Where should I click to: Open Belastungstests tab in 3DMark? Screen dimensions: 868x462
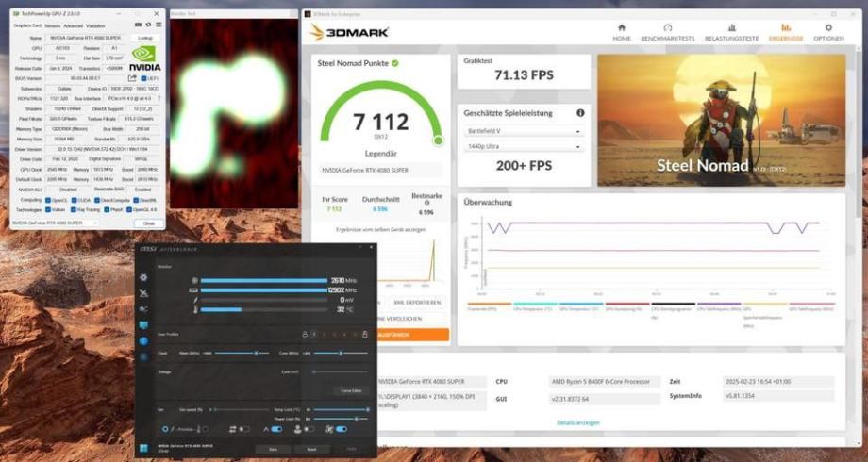pos(731,33)
